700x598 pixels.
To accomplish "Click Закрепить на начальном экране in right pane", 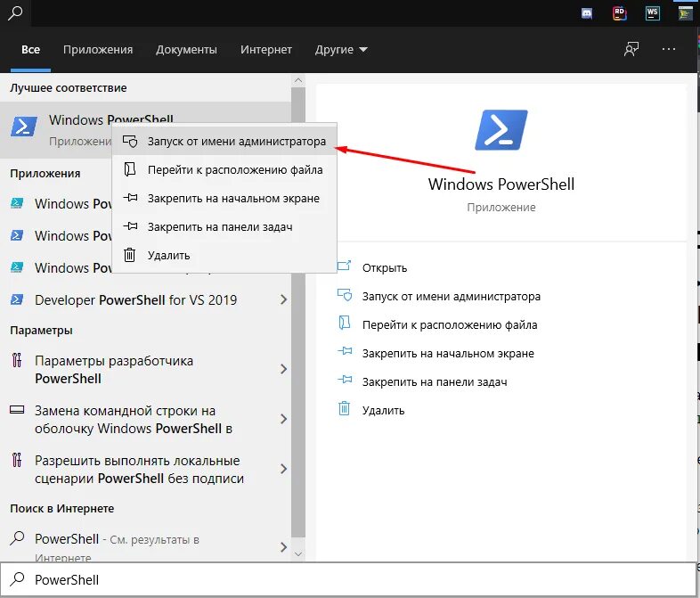I will coord(448,354).
